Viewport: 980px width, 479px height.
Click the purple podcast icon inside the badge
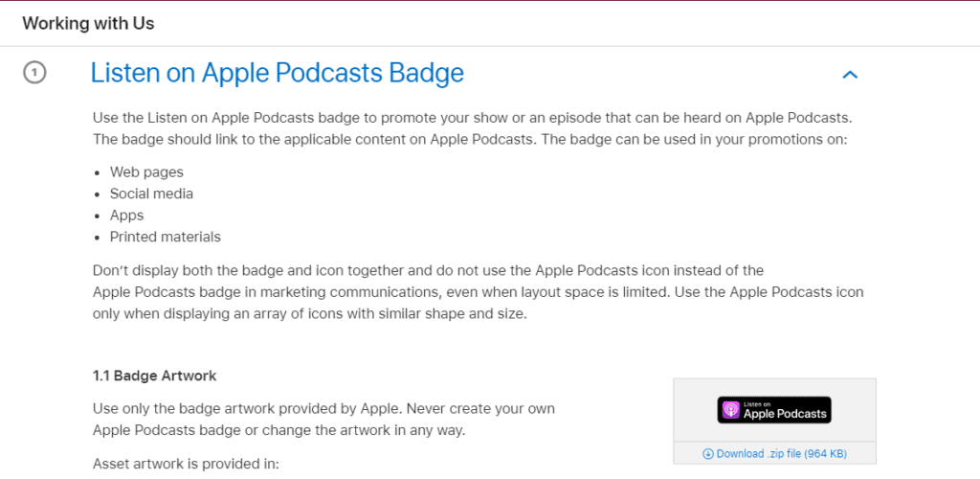tap(730, 410)
